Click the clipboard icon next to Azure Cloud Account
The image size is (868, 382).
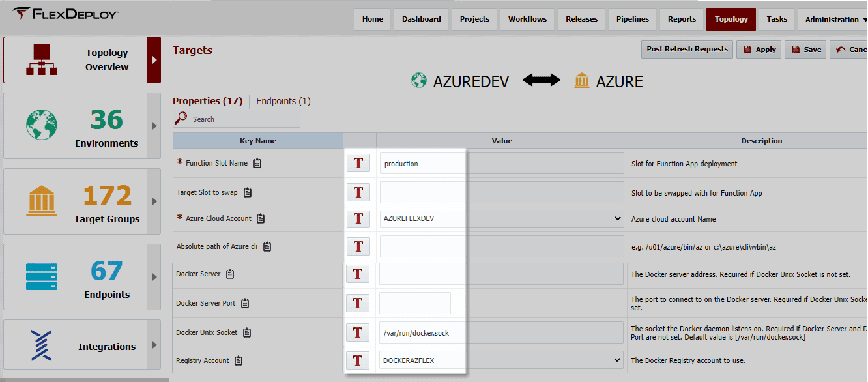point(261,218)
